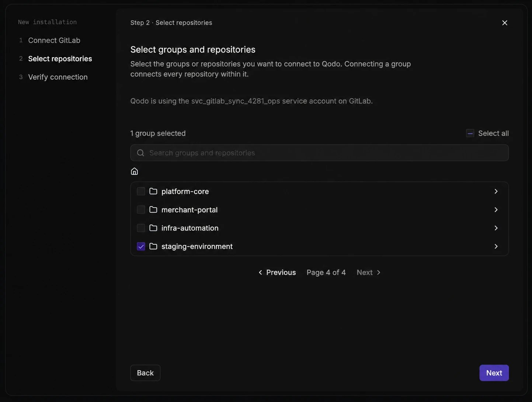The image size is (532, 402).
Task: Click the pagination Next link
Action: click(369, 272)
